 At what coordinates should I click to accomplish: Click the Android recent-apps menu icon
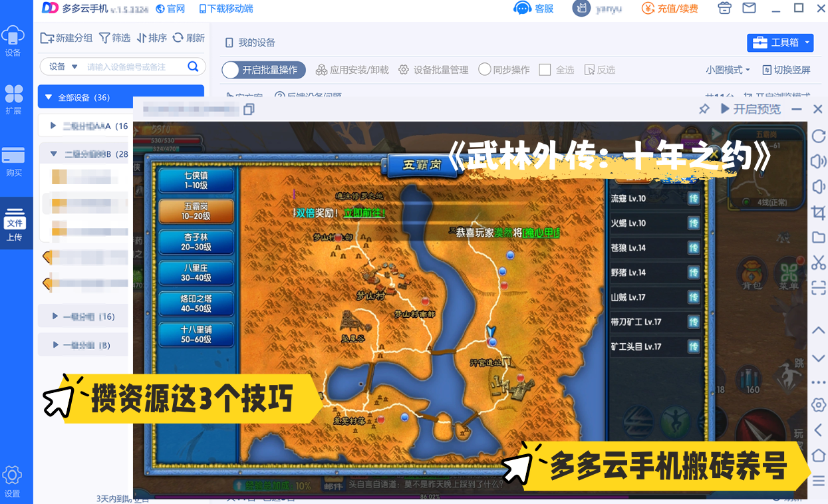pyautogui.click(x=819, y=480)
